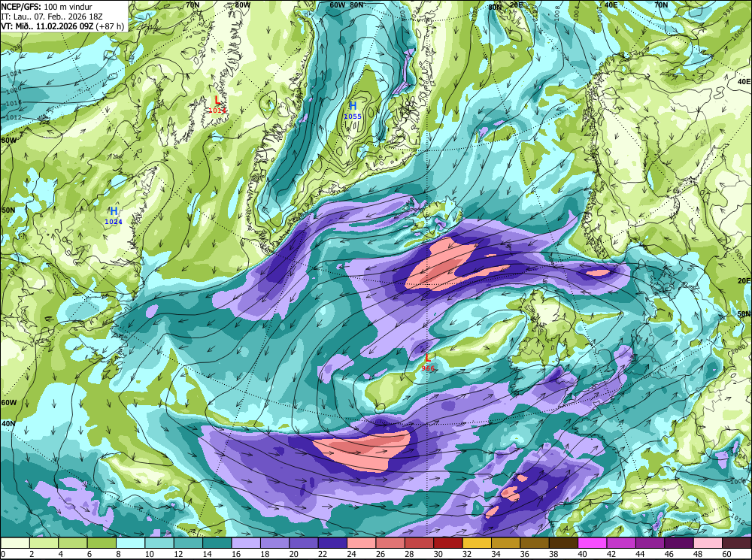Click the red L marker labeled 1014
752x560 pixels.
(x=217, y=100)
